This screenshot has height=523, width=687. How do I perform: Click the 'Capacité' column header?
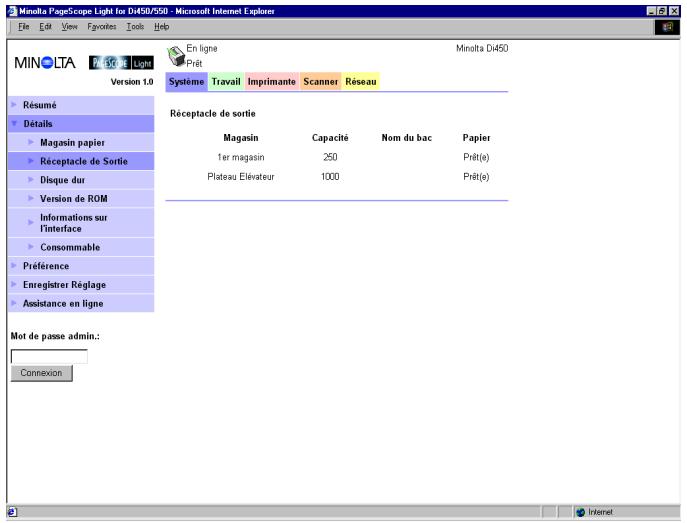pyautogui.click(x=330, y=138)
